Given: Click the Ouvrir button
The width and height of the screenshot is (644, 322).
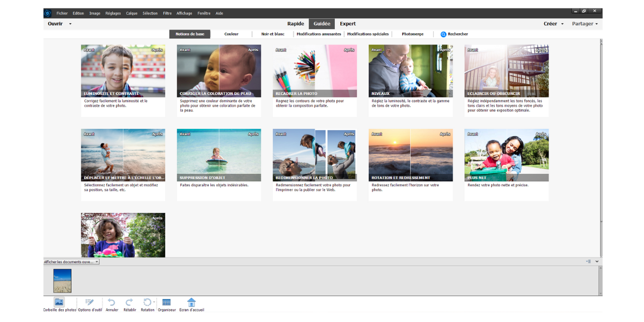Looking at the screenshot, I should pyautogui.click(x=55, y=24).
